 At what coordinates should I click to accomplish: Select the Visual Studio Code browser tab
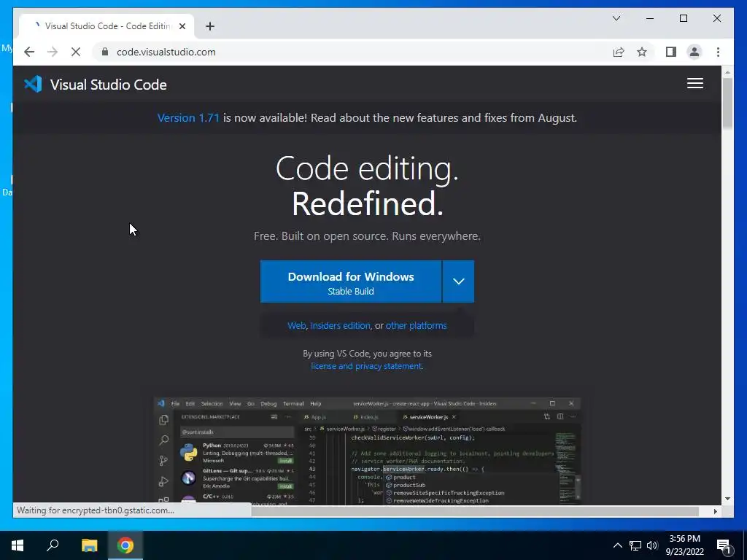(x=107, y=26)
